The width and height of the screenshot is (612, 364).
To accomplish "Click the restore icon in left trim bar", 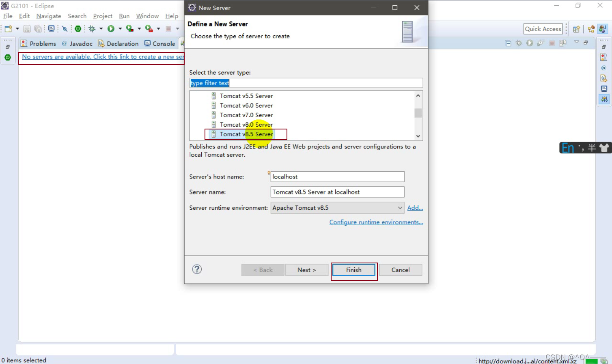I will (x=8, y=47).
